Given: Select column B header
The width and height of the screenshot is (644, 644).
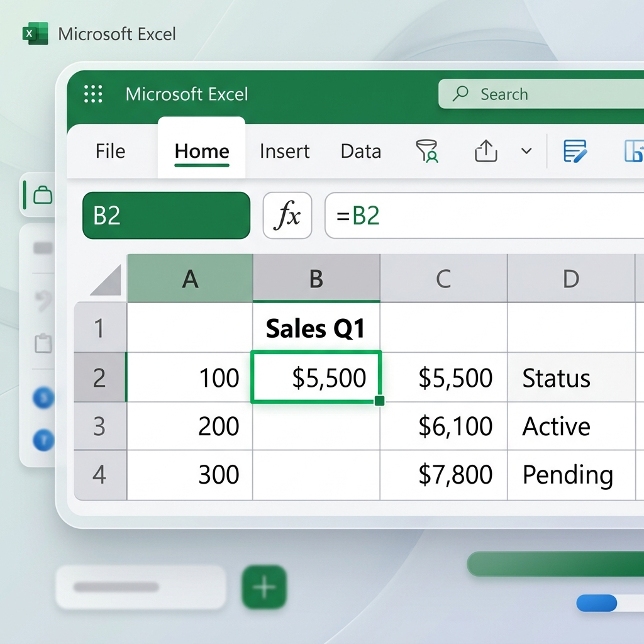Looking at the screenshot, I should point(316,279).
